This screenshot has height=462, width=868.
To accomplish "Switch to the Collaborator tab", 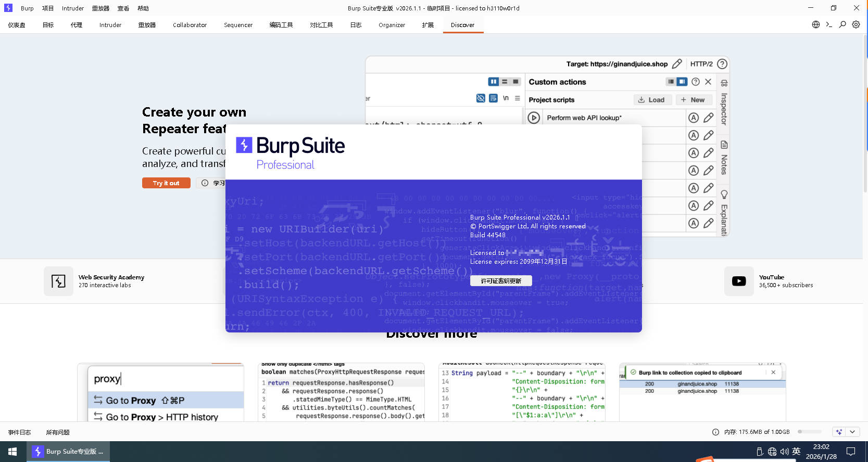I will pyautogui.click(x=190, y=25).
